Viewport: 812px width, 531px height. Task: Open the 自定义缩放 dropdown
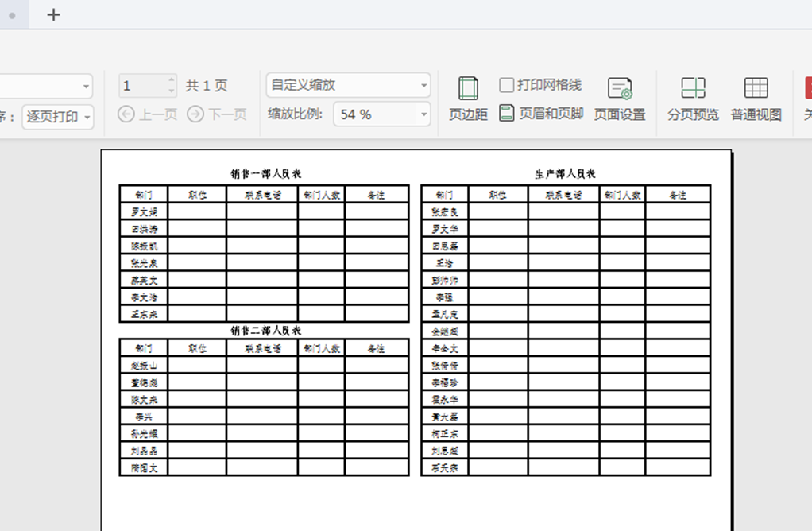coord(348,85)
